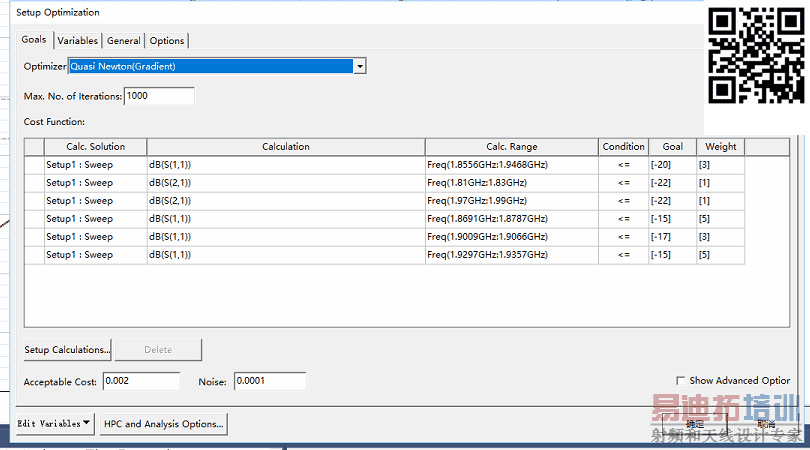Select range Freq(1.9297GHz:1.9357GHz) cell
The height and width of the screenshot is (450, 810).
pos(511,255)
